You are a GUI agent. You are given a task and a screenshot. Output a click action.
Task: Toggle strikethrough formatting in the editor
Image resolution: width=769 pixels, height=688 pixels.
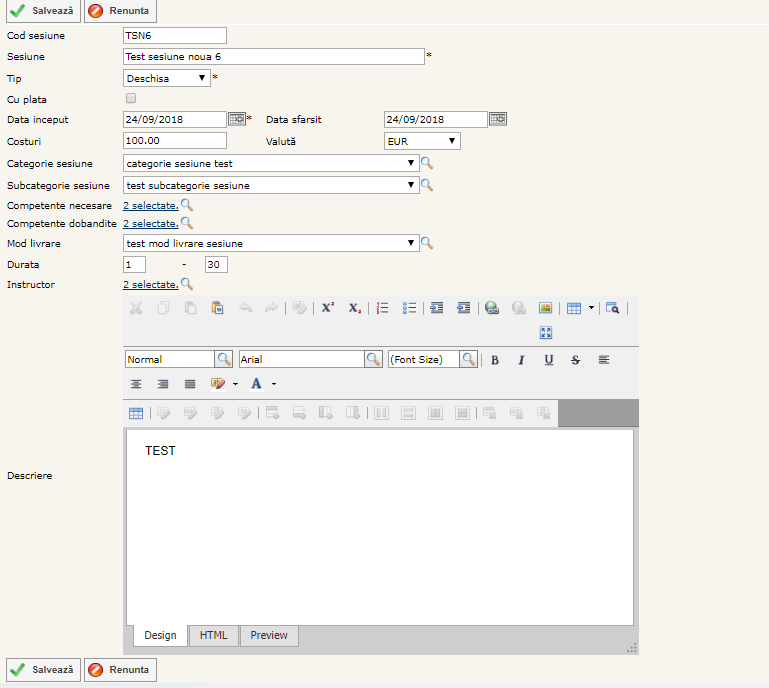click(575, 360)
